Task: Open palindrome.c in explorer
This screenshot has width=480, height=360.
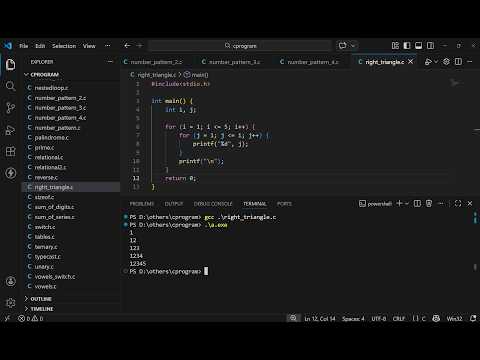Action: 52,138
